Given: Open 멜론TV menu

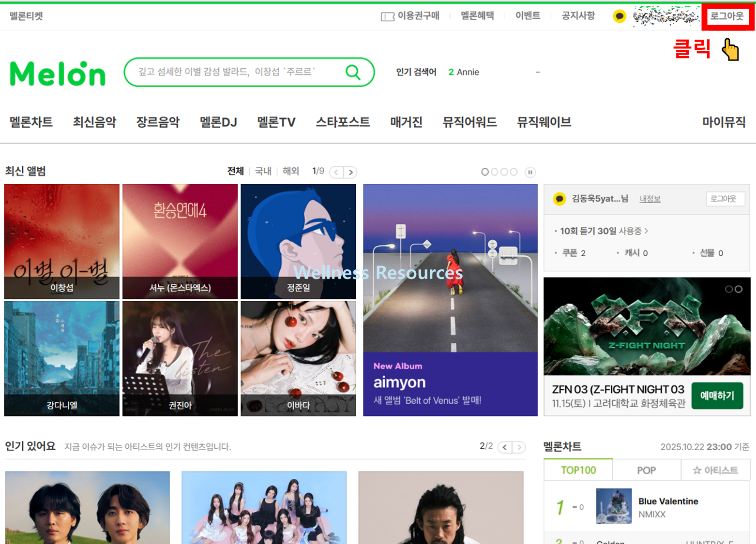Looking at the screenshot, I should click(x=276, y=122).
